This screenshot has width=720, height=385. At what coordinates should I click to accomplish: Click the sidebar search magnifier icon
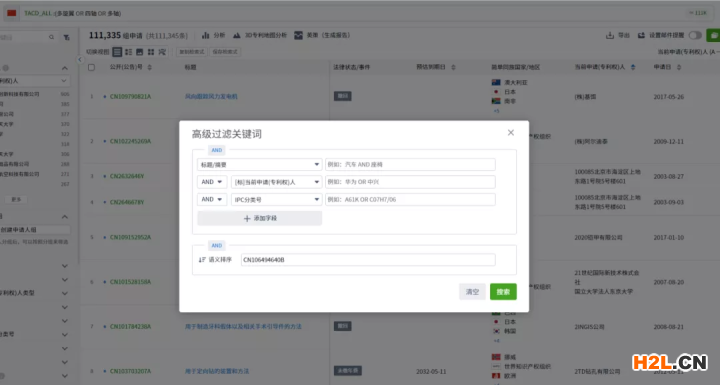(51, 37)
